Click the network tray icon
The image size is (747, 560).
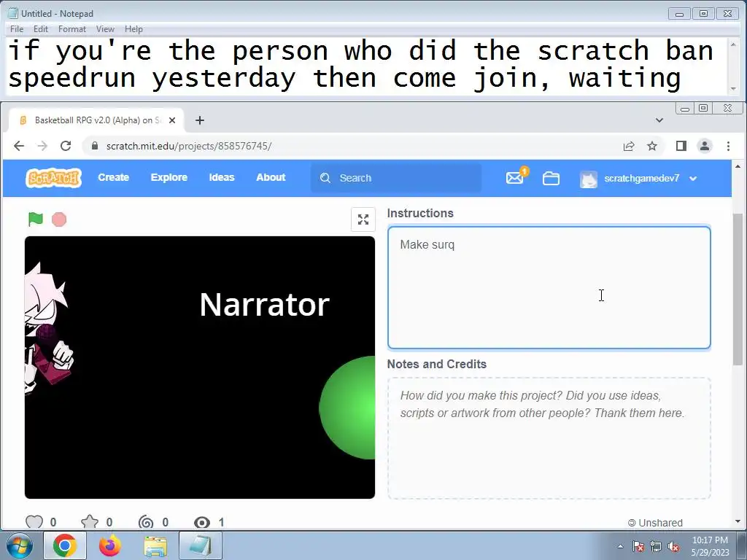pos(656,546)
